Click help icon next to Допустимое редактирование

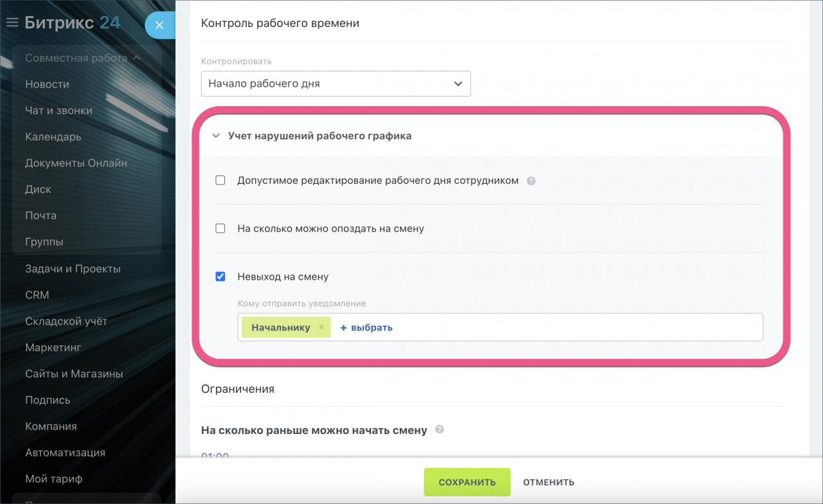tap(531, 181)
